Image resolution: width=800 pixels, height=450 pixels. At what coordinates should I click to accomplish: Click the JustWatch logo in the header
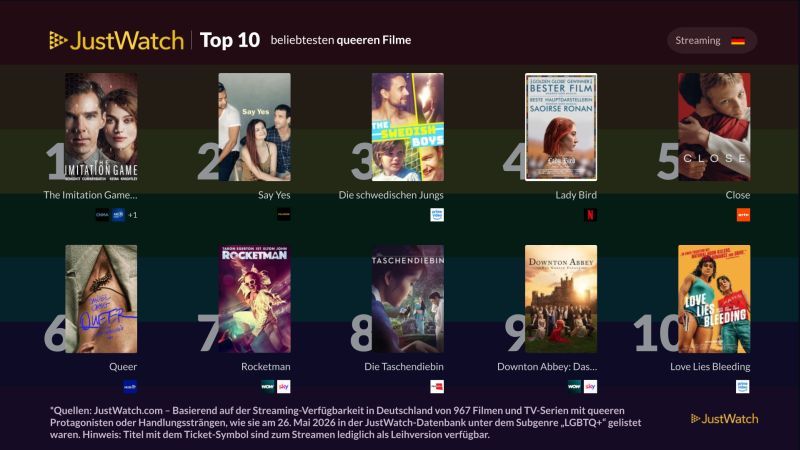click(x=116, y=40)
